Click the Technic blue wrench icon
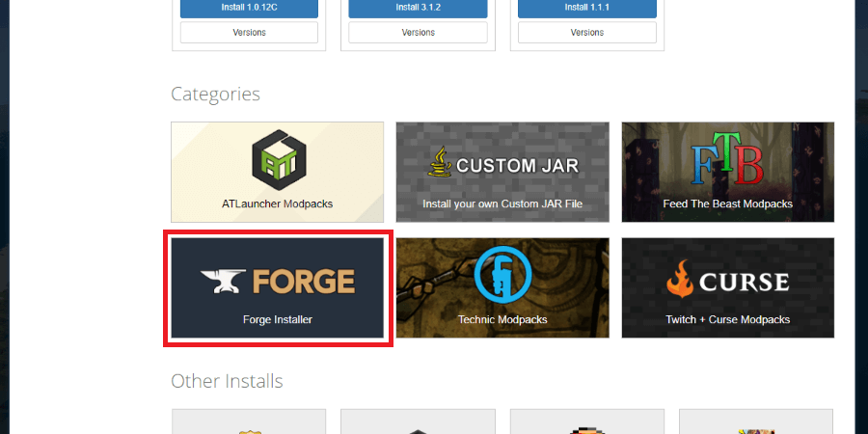 pos(502,275)
